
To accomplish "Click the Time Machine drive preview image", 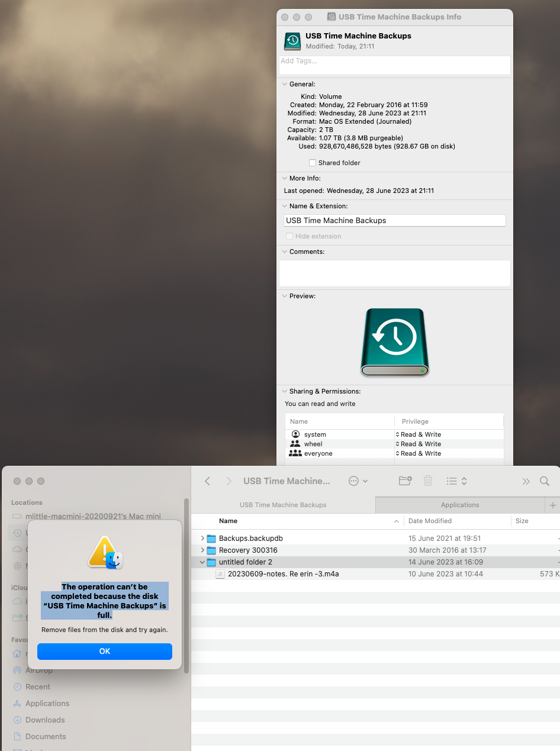I will 395,342.
